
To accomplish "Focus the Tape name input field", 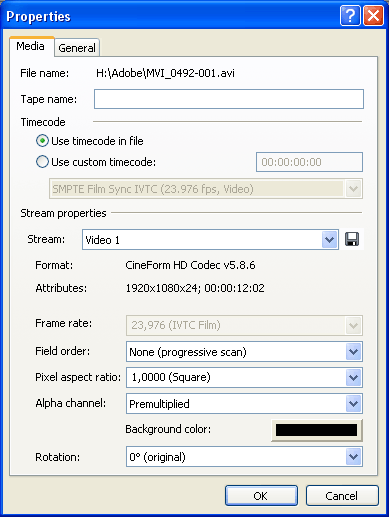I will pos(229,99).
